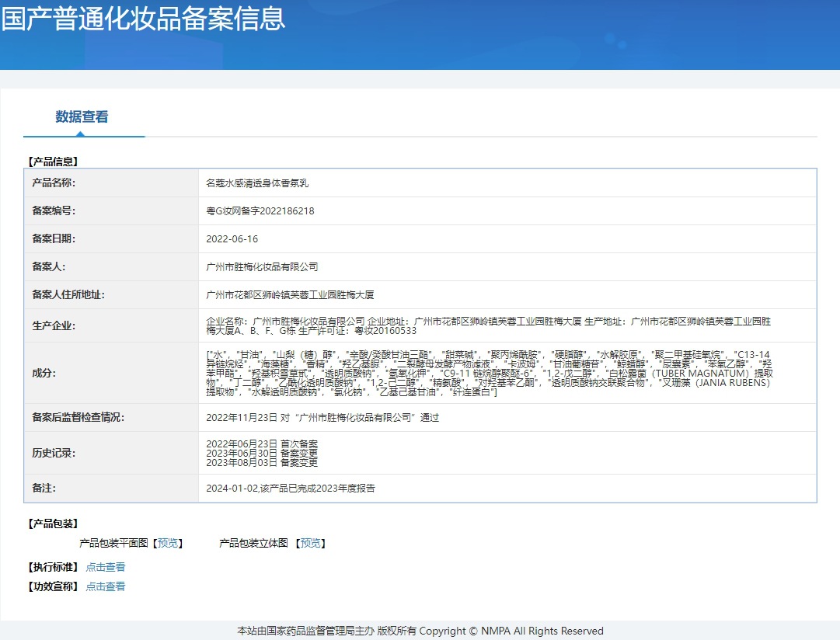Click the 备注 row label

(x=44, y=488)
